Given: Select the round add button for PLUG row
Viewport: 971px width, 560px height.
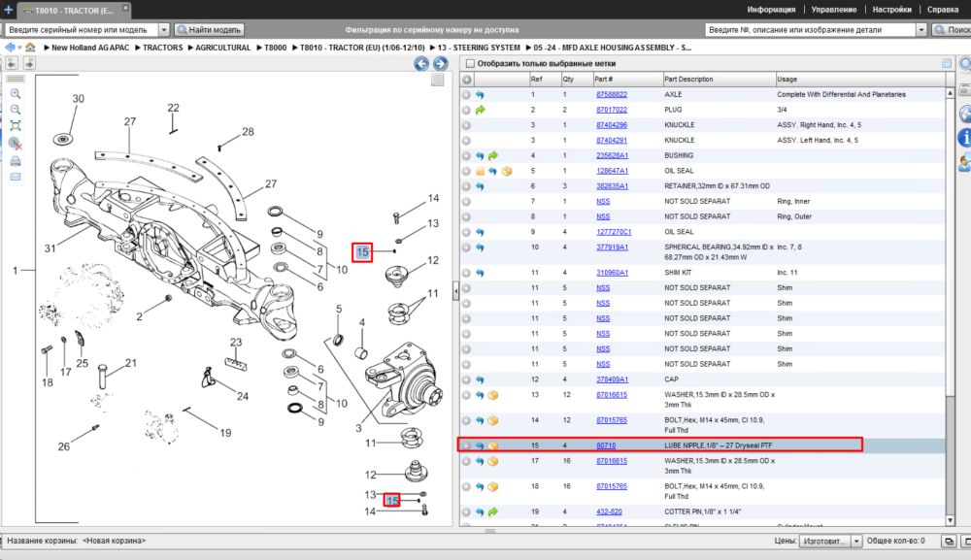Looking at the screenshot, I should (466, 110).
